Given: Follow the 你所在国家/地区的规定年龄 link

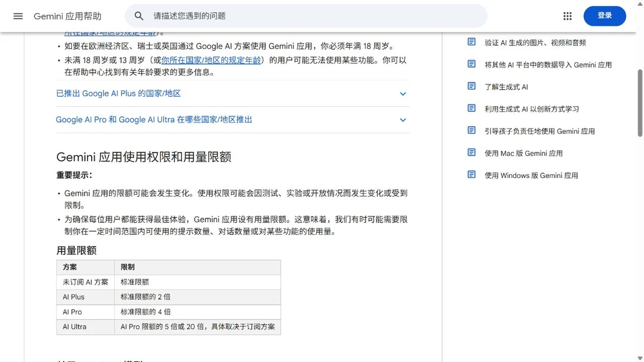Looking at the screenshot, I should [211, 60].
